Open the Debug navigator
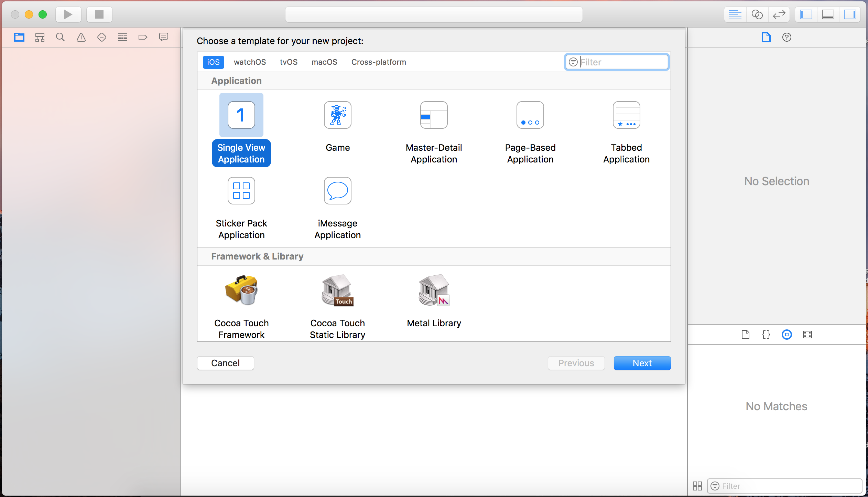Viewport: 868px width, 497px height. [x=122, y=37]
